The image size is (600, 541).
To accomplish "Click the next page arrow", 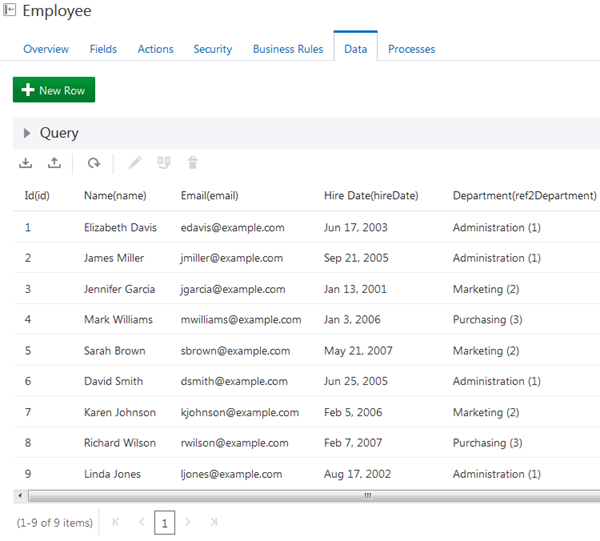I will (x=188, y=522).
